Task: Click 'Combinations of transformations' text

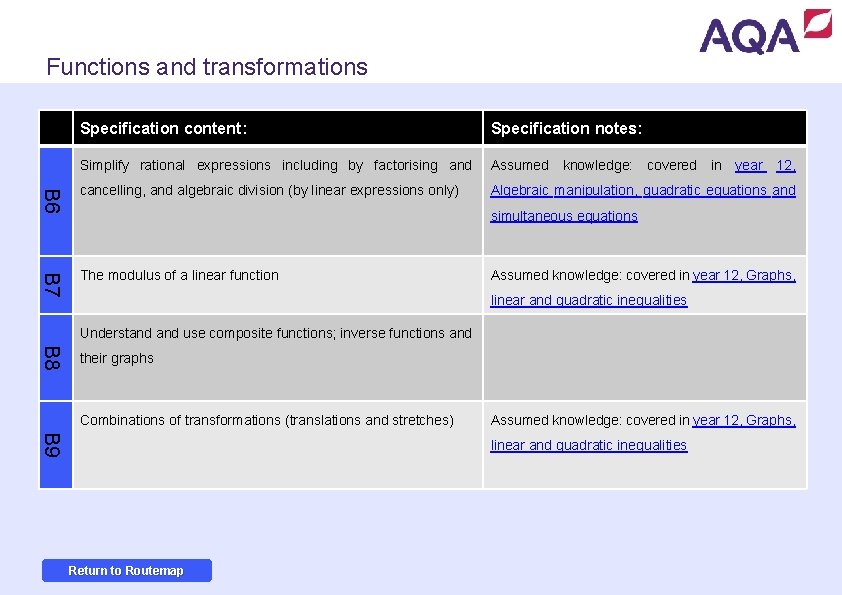Action: tap(267, 420)
